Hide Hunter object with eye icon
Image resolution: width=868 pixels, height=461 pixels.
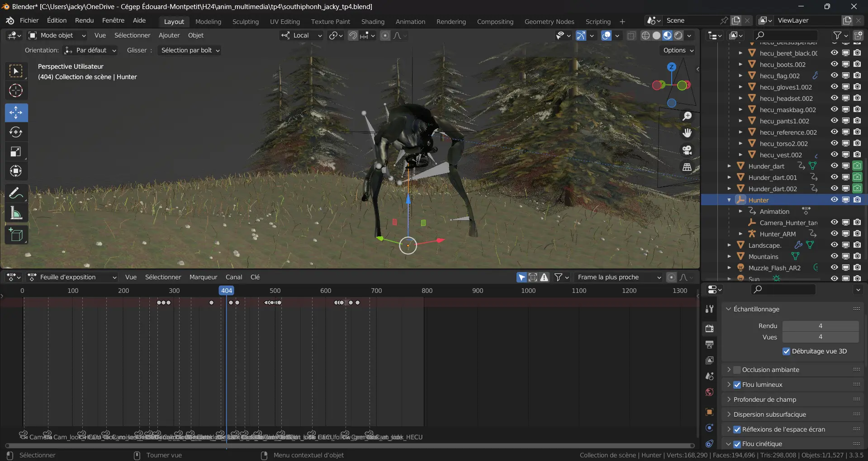tap(835, 200)
